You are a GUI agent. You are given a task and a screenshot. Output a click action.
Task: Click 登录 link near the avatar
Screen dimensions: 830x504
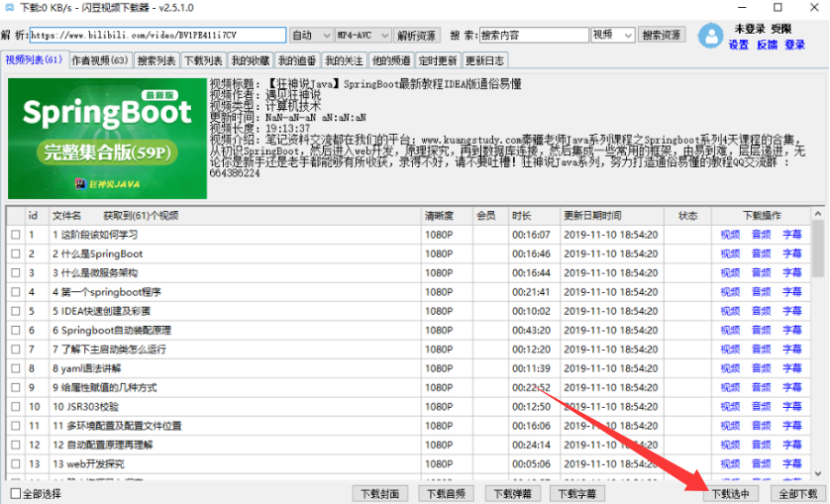[794, 45]
